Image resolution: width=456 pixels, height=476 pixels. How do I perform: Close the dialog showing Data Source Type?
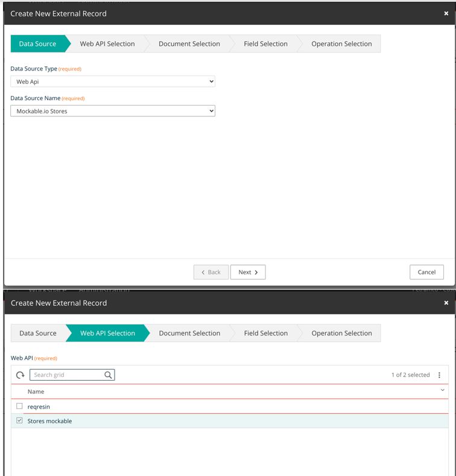click(x=446, y=13)
